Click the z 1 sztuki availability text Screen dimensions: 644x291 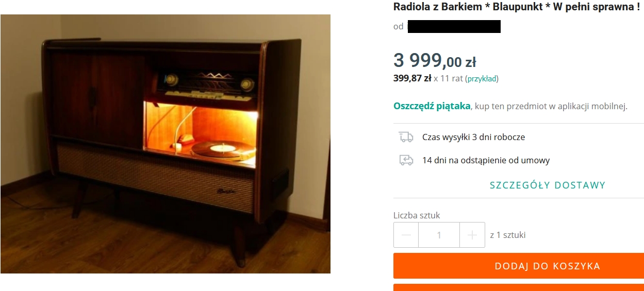coord(508,235)
